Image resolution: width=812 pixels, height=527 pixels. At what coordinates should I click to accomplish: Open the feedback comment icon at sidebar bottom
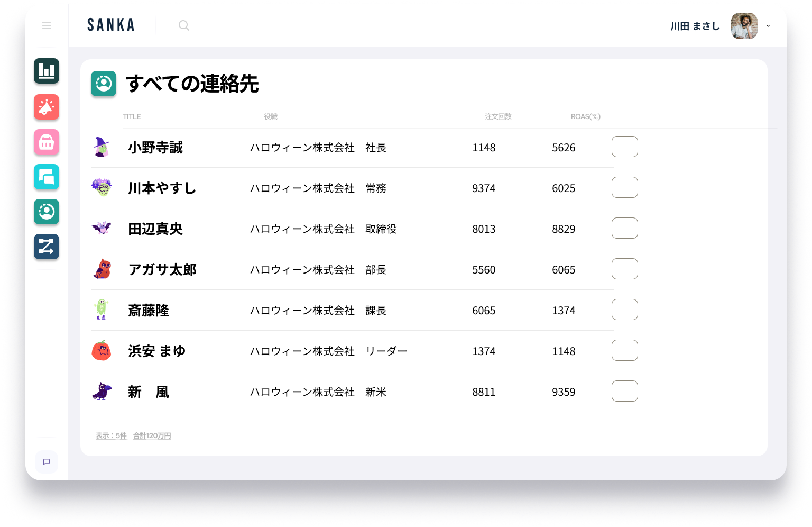tap(47, 462)
